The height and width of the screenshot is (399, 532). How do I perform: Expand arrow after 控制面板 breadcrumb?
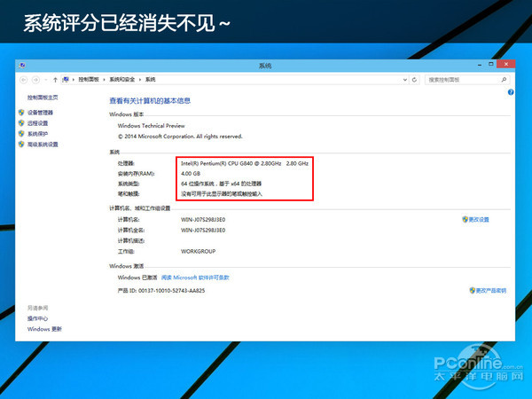point(104,80)
